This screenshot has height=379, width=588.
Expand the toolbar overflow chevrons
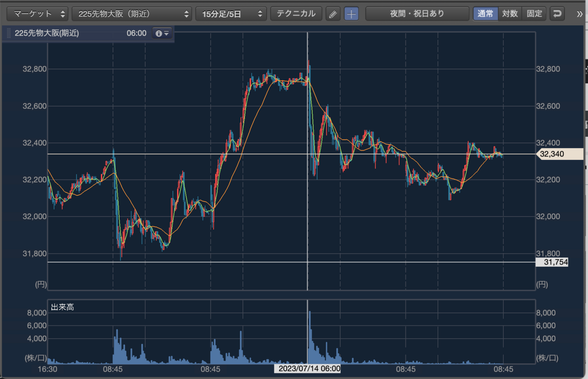point(580,14)
